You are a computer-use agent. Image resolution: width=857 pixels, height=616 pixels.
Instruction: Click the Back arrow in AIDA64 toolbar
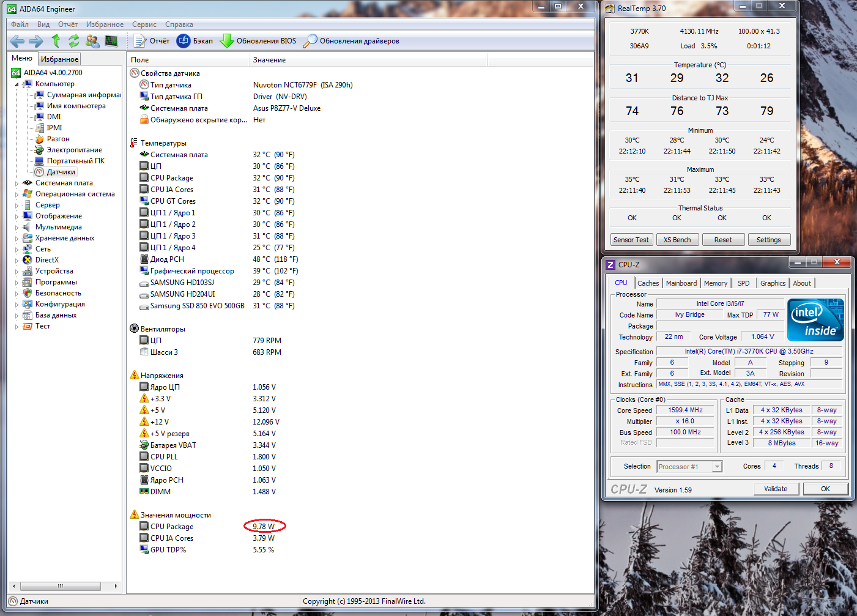click(x=17, y=41)
